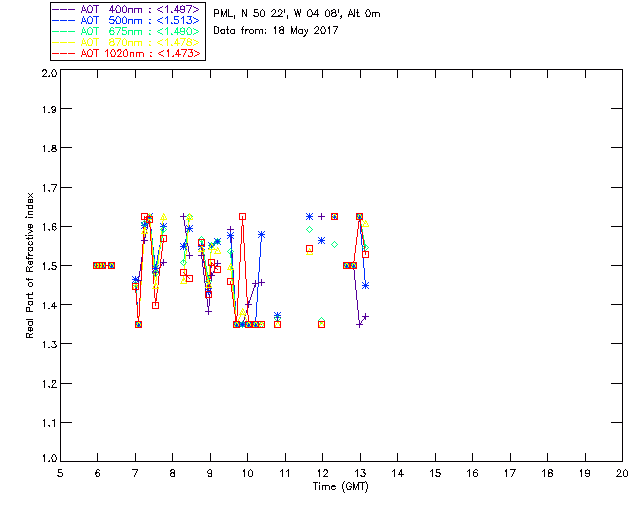
Task: Click the AOT 870nm legend entry
Action: 127,42
